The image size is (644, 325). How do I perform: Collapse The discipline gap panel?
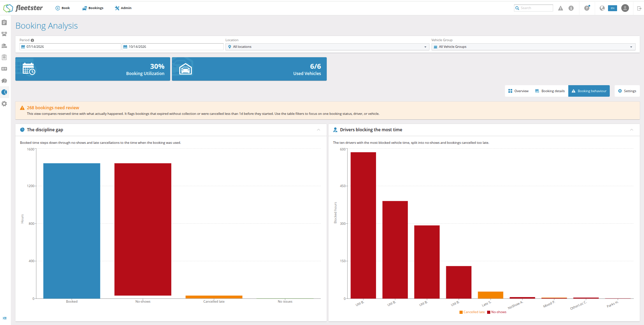click(x=318, y=130)
